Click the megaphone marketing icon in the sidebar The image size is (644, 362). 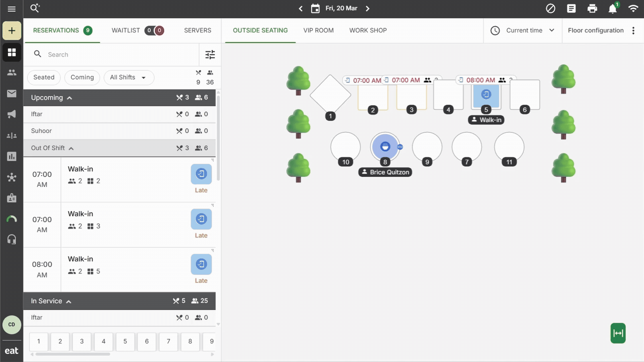click(12, 114)
